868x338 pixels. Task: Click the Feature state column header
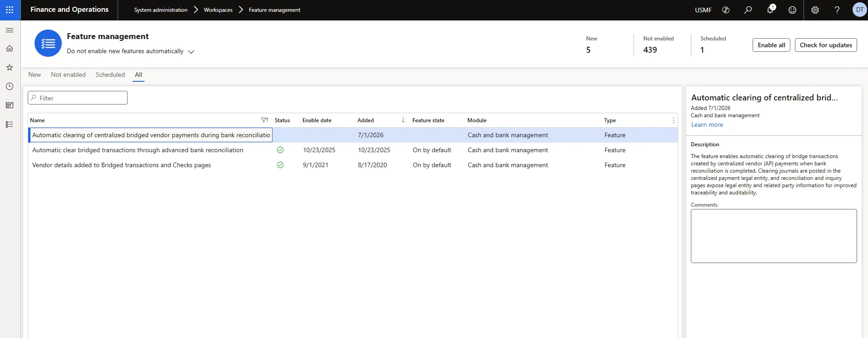428,120
